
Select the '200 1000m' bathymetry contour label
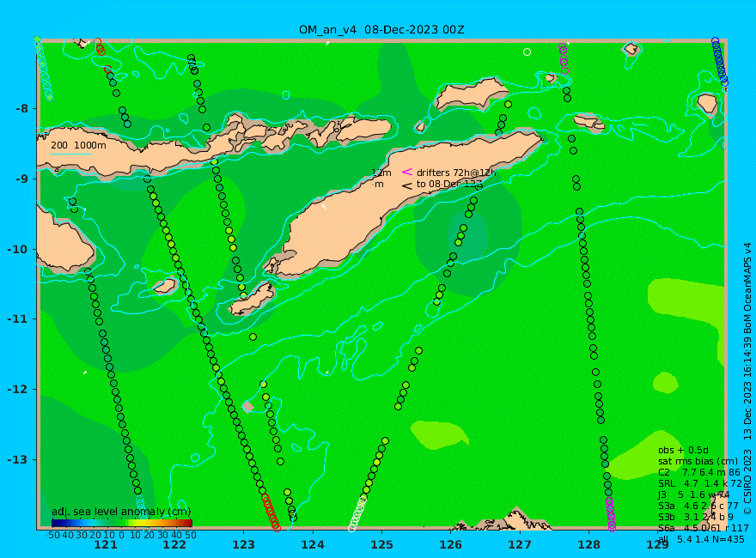pyautogui.click(x=78, y=145)
